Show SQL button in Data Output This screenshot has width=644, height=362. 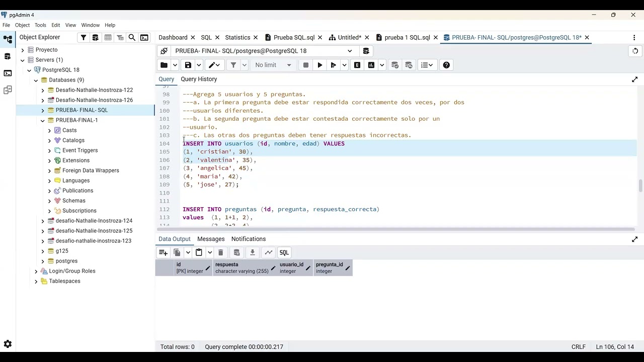tap(284, 252)
